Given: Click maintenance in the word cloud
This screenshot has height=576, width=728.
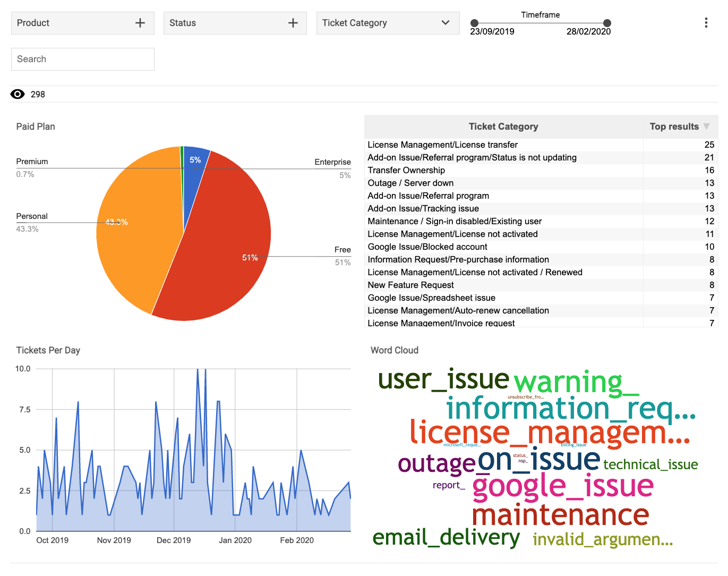Looking at the screenshot, I should tap(560, 515).
